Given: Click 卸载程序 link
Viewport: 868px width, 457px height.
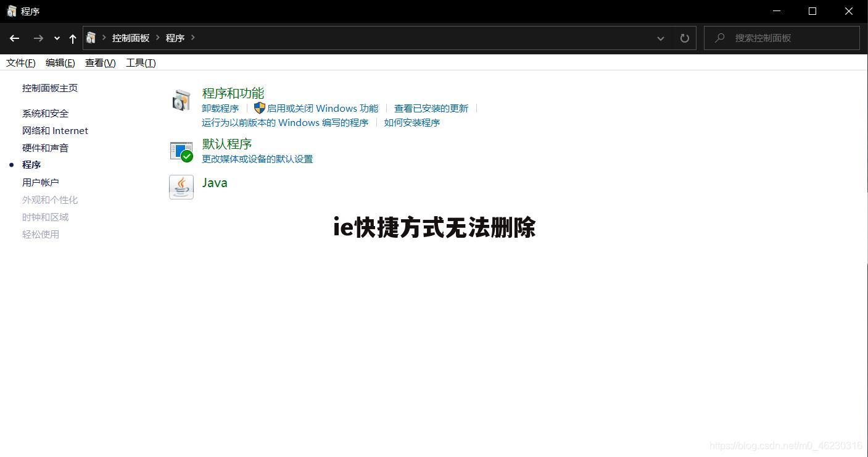Looking at the screenshot, I should point(220,108).
